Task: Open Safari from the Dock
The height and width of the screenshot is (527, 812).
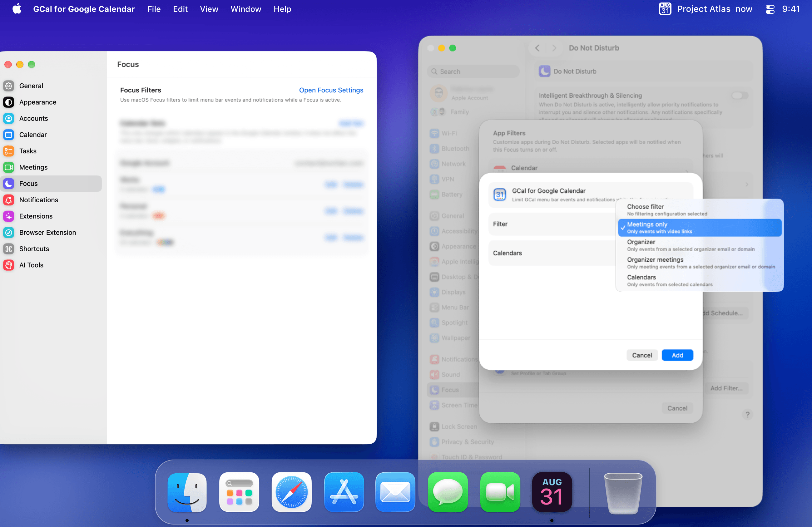Action: point(291,492)
